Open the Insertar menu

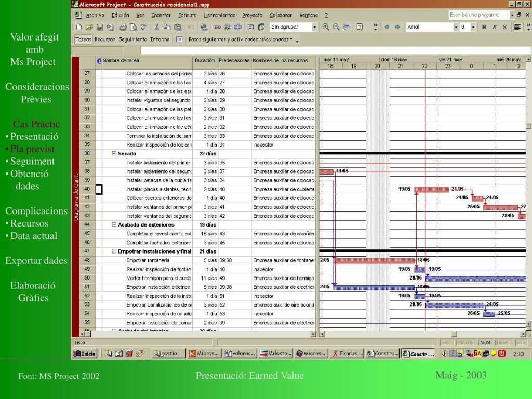tap(161, 15)
